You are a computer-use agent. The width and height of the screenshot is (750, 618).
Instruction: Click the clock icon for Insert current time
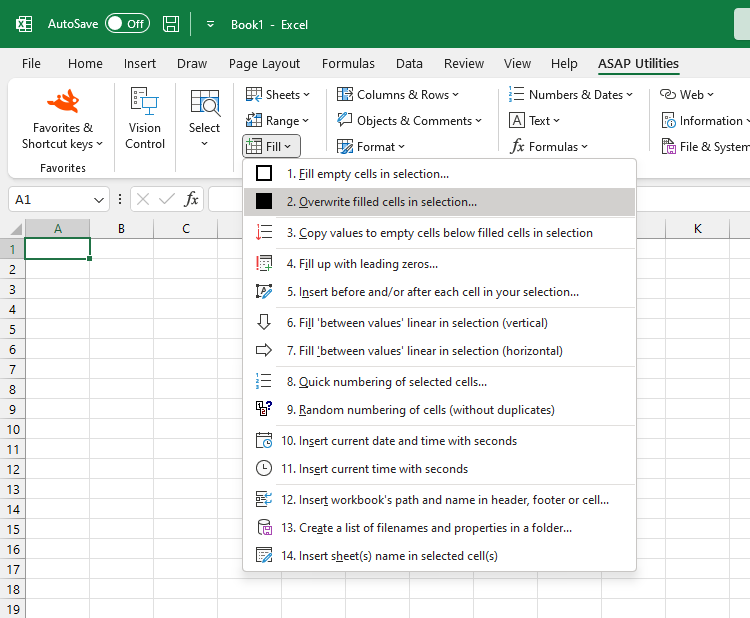[x=264, y=468]
